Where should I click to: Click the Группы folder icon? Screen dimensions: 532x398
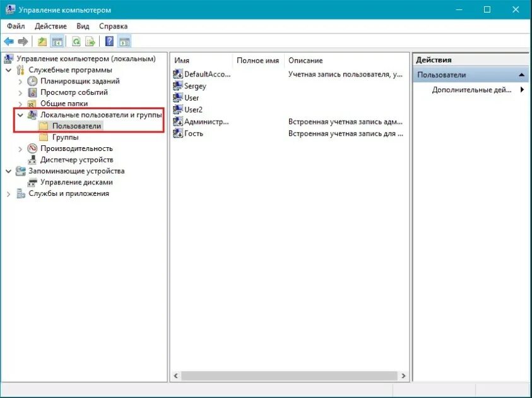tap(44, 137)
